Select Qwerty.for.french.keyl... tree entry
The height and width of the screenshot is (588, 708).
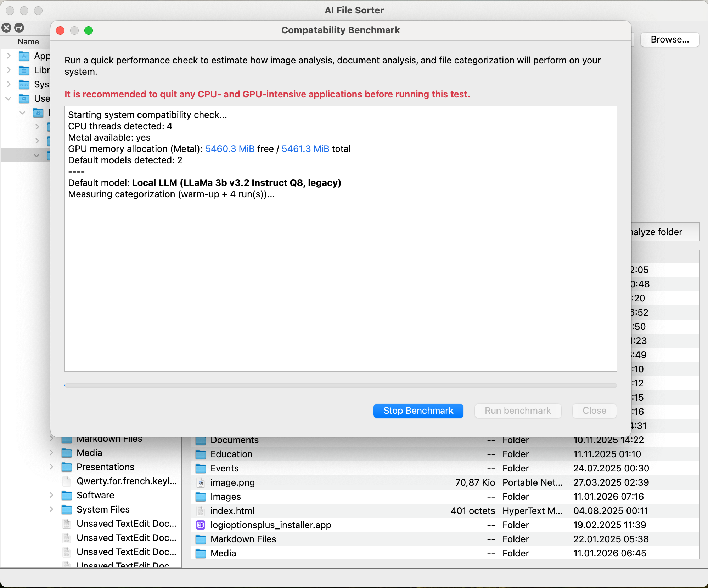click(x=127, y=481)
